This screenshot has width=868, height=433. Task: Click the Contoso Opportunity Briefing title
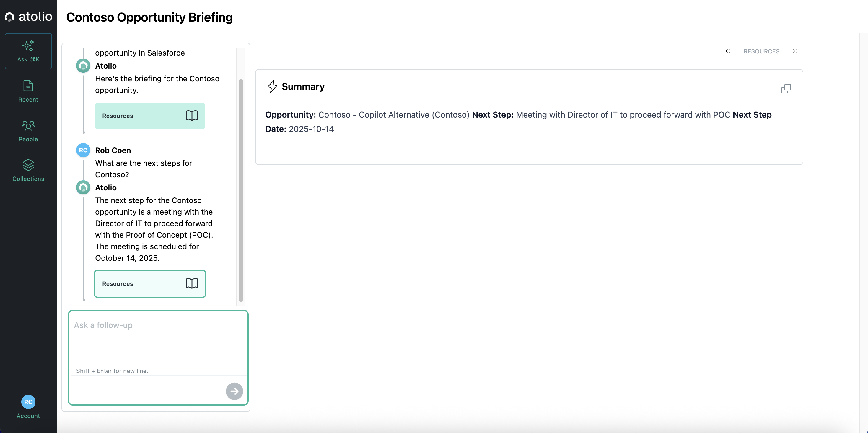click(x=149, y=17)
